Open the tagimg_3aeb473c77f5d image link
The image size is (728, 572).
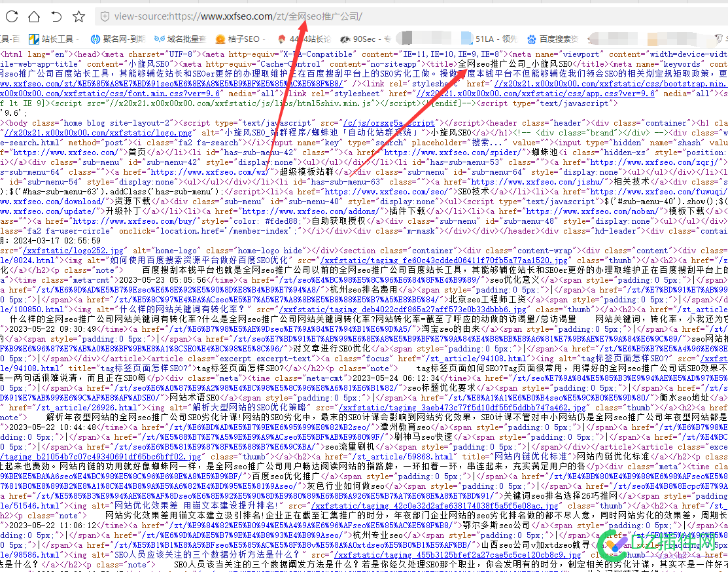pos(462,408)
